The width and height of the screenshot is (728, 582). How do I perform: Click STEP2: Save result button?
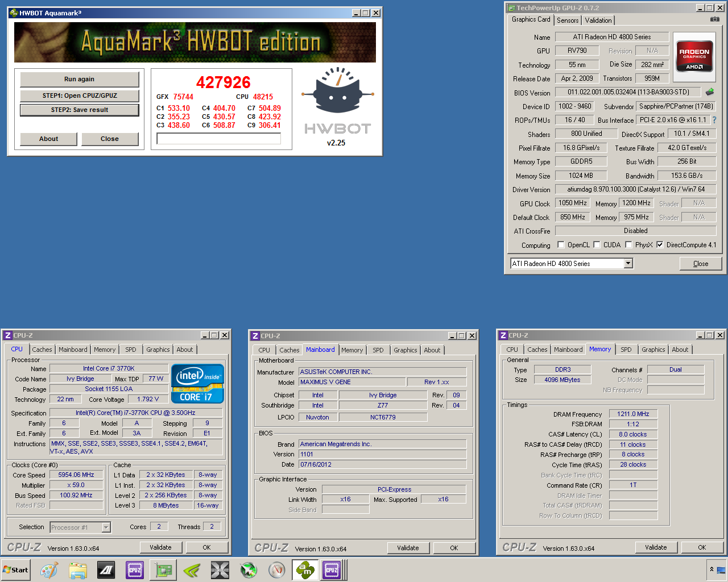click(80, 110)
